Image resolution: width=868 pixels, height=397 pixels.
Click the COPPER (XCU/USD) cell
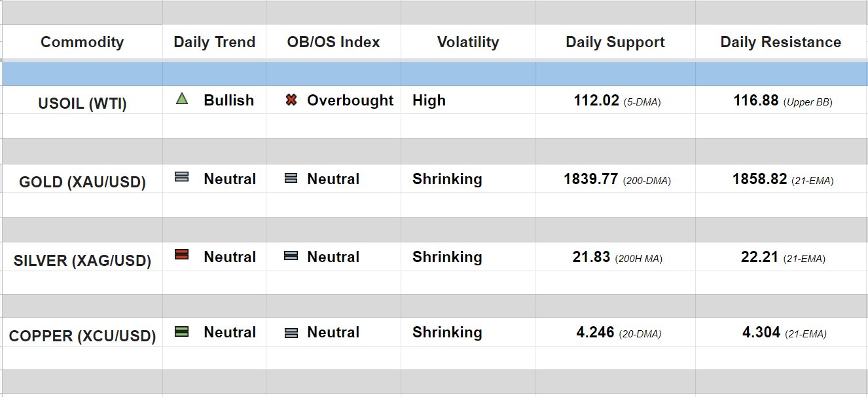(82, 336)
